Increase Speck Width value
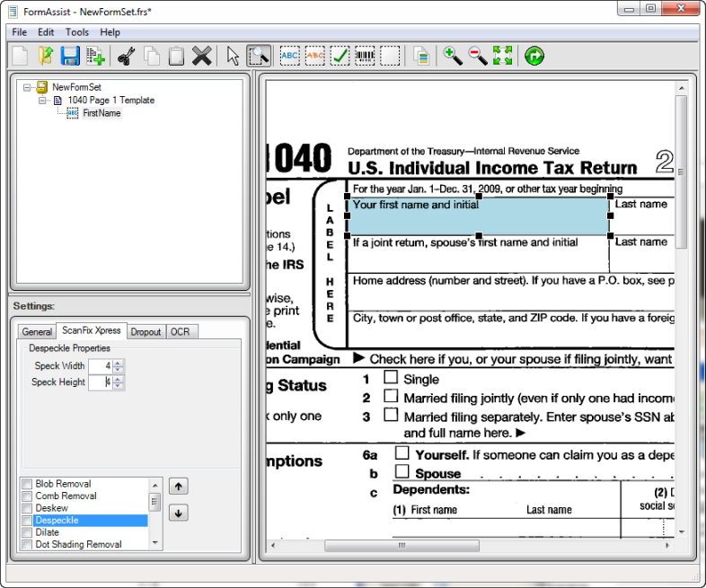This screenshot has width=706, height=588. tap(118, 363)
